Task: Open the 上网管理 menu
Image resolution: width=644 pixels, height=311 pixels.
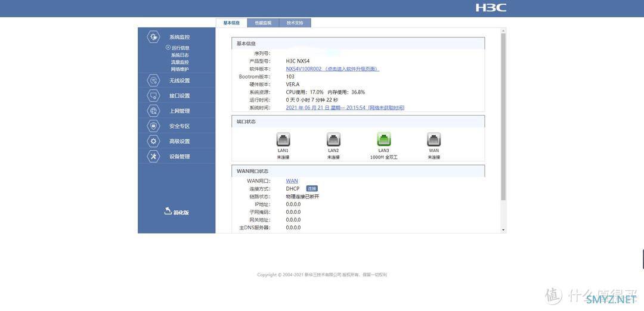Action: 179,111
